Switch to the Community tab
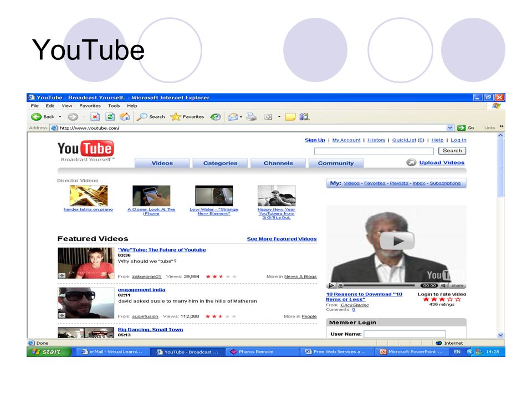The width and height of the screenshot is (532, 399). [x=336, y=163]
